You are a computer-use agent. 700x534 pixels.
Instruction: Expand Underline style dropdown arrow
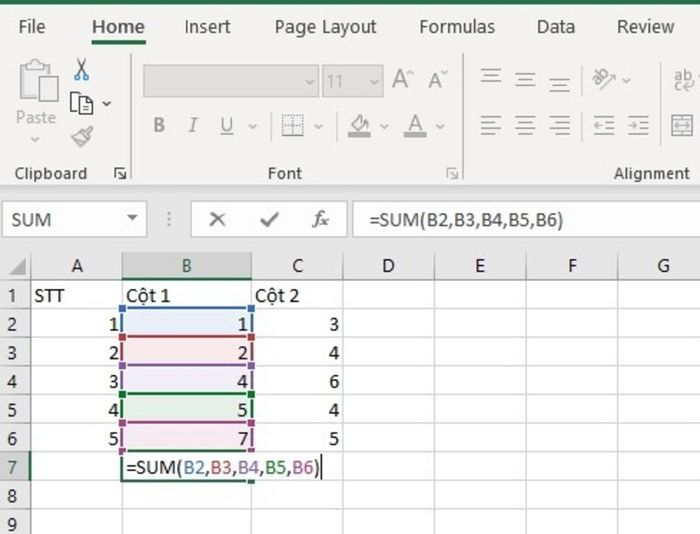pyautogui.click(x=253, y=127)
